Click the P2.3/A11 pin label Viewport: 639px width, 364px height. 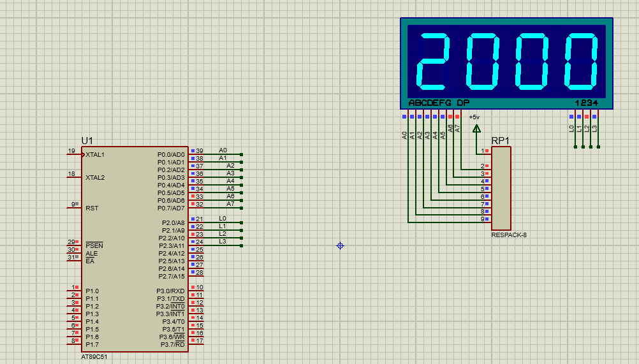[172, 246]
